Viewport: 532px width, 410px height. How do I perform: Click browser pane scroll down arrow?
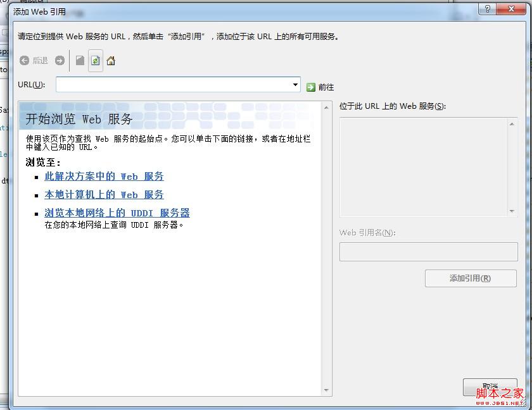tap(327, 390)
